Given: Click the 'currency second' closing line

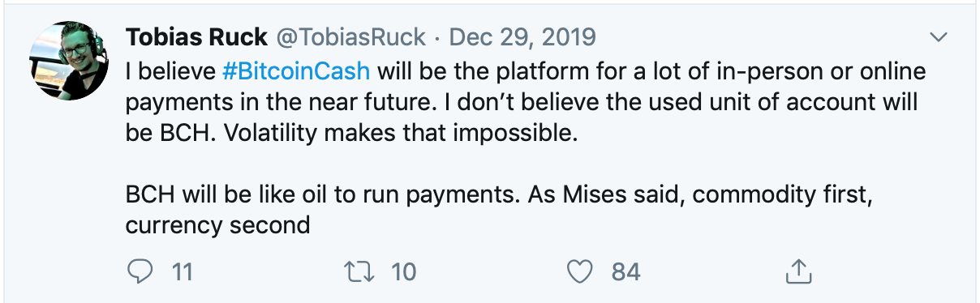Looking at the screenshot, I should [217, 224].
